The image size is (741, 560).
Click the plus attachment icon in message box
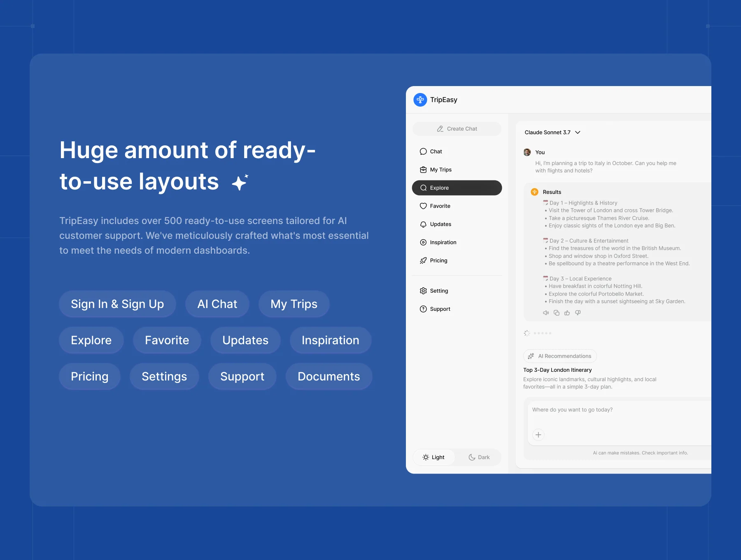point(538,435)
